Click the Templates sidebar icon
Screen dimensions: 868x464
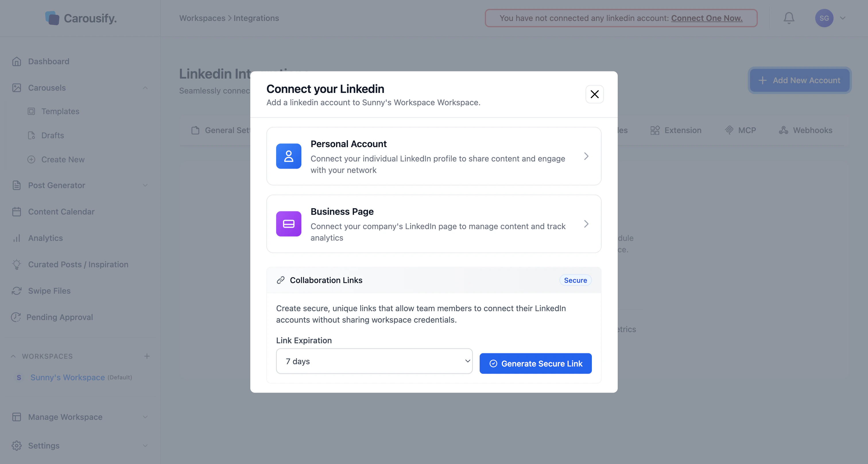[x=31, y=111]
